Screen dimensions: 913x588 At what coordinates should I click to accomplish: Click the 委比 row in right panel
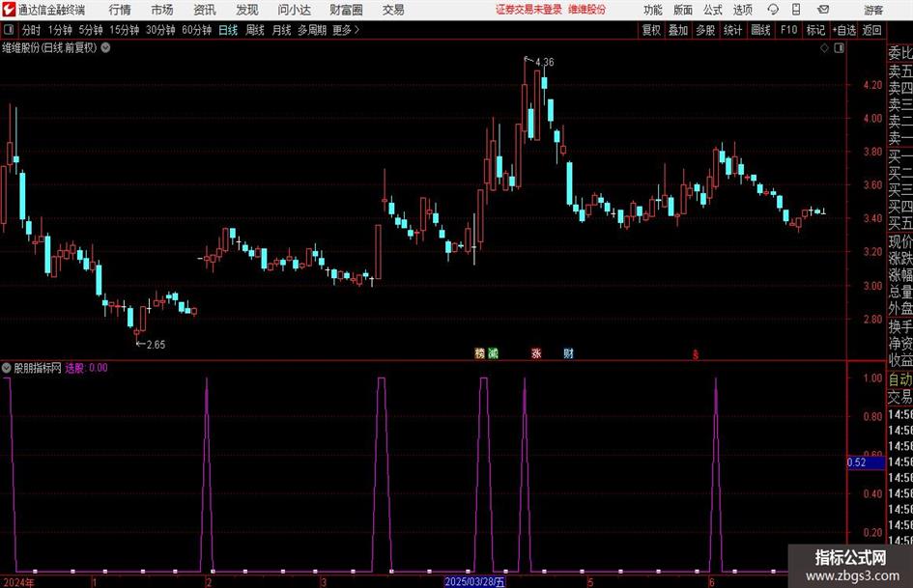[x=900, y=53]
